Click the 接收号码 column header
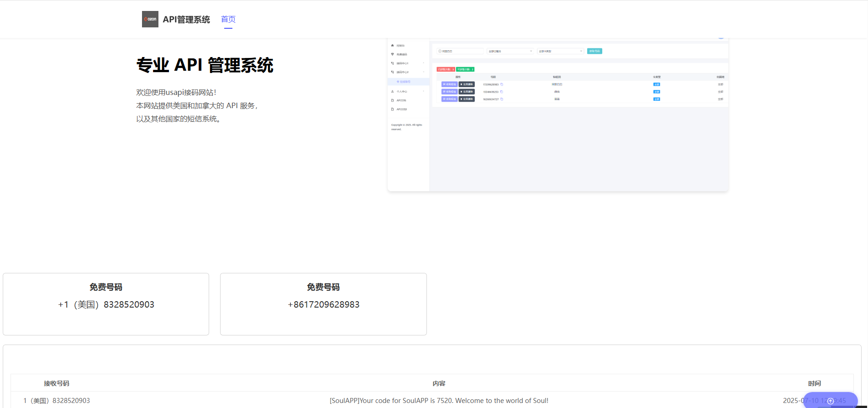 [57, 383]
